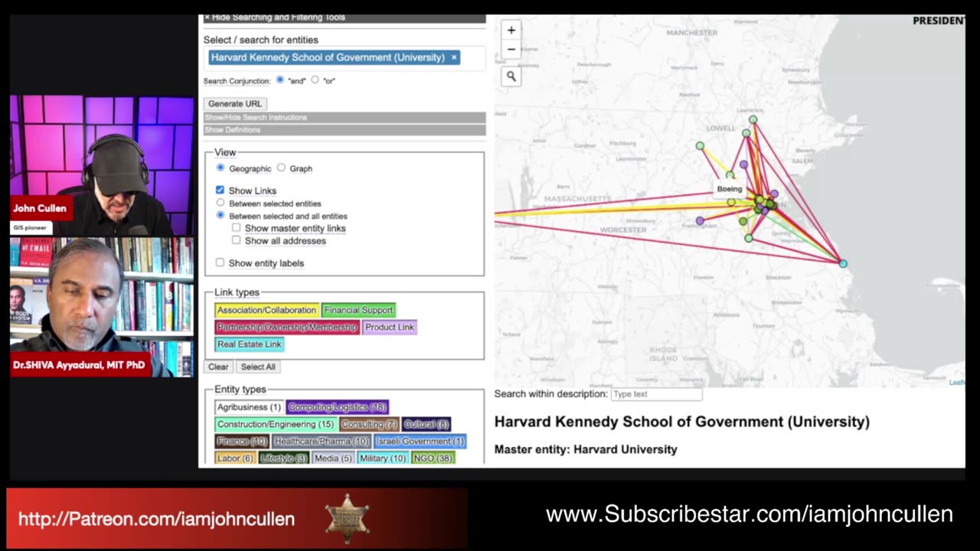Open the Show Definitions section
The width and height of the screenshot is (980, 551).
point(232,129)
